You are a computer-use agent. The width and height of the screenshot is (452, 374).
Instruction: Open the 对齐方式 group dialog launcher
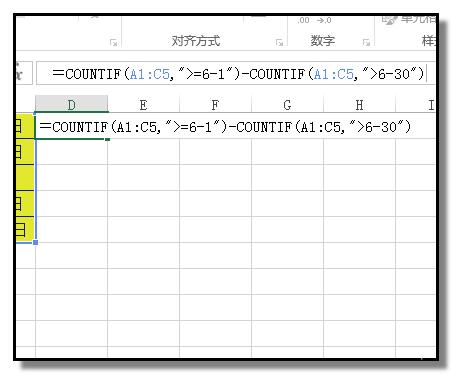pyautogui.click(x=279, y=42)
